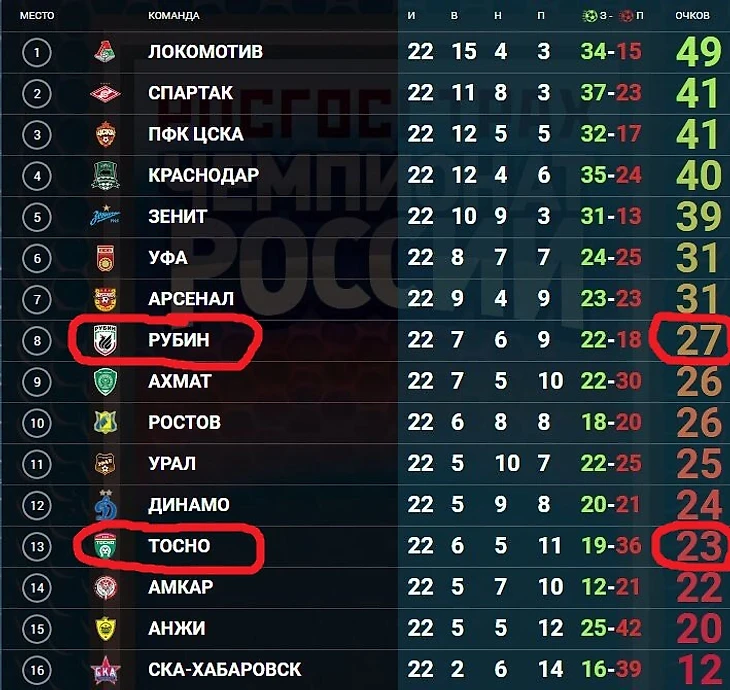Click the Tosno club emblem
This screenshot has width=730, height=690.
(x=105, y=546)
